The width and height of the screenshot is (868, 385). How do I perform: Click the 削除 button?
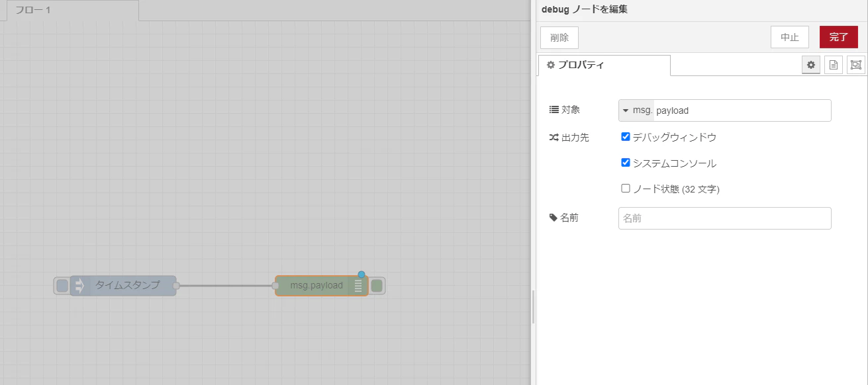559,38
